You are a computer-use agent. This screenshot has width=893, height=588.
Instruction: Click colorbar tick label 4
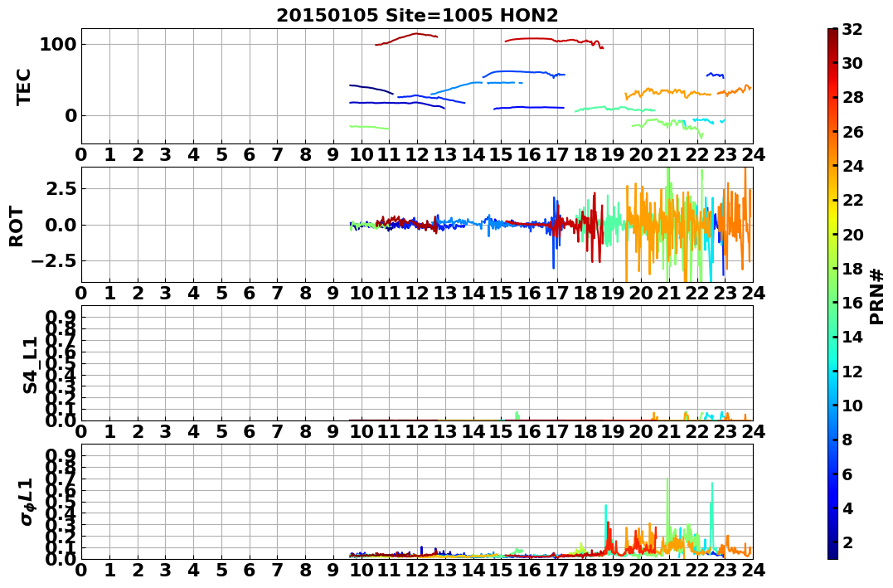coord(848,508)
